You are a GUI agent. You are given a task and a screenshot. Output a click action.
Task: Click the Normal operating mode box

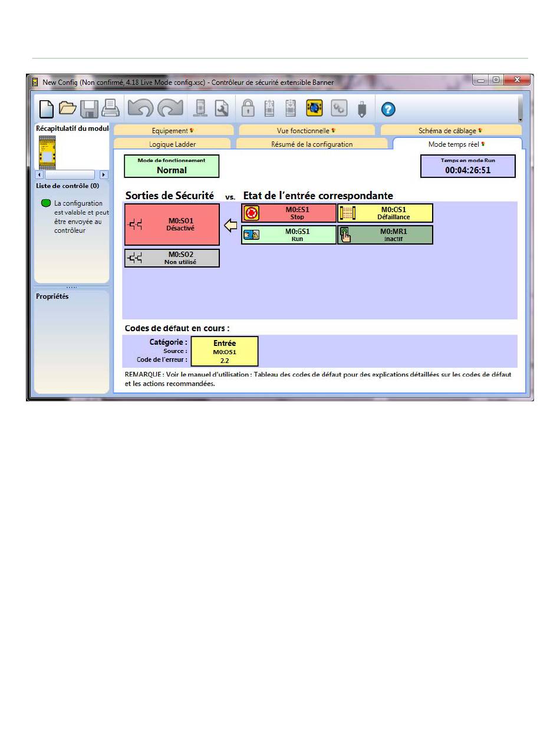tap(172, 166)
